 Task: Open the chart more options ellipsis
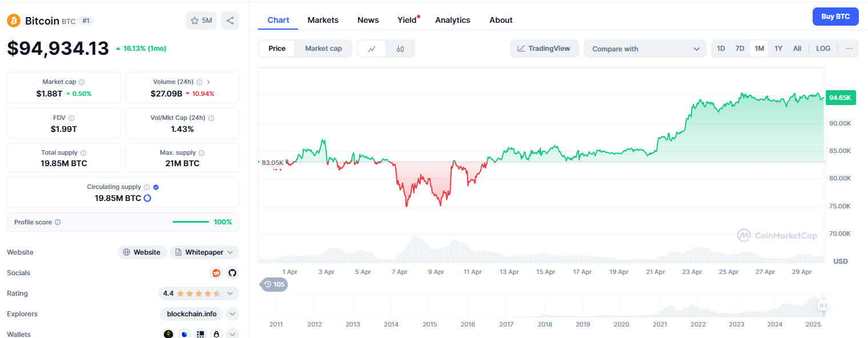tap(849, 49)
